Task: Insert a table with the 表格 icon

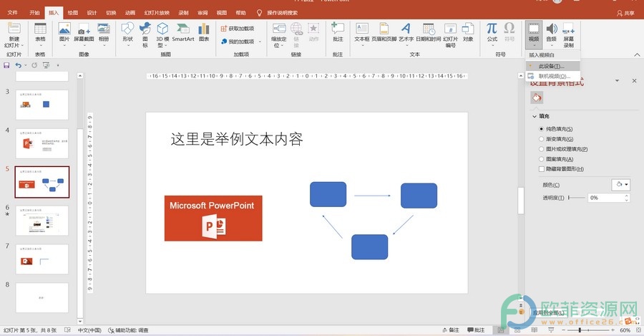Action: (40, 29)
